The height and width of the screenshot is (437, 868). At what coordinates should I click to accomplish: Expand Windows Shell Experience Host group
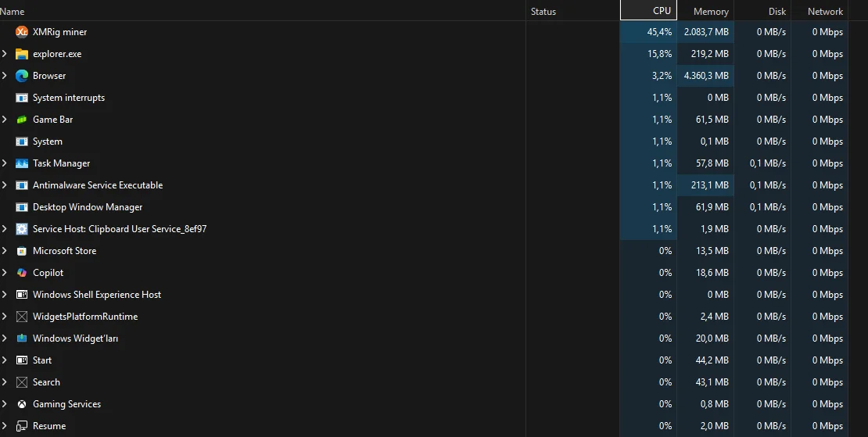5,295
